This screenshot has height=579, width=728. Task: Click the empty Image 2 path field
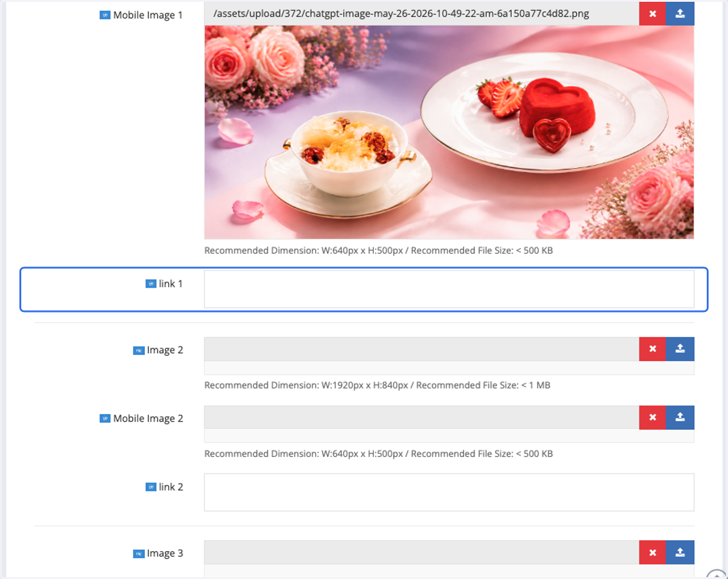point(422,349)
